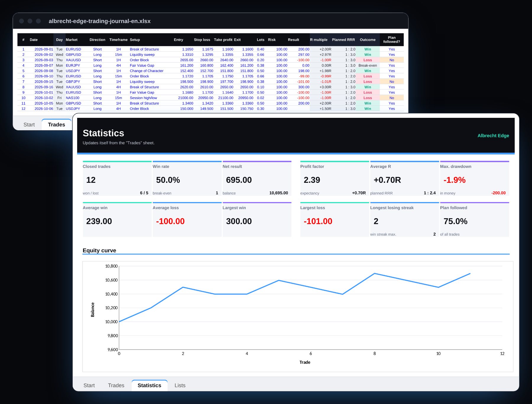Select the Trades tab in the back journal window
The height and width of the screenshot is (404, 532).
coord(56,125)
